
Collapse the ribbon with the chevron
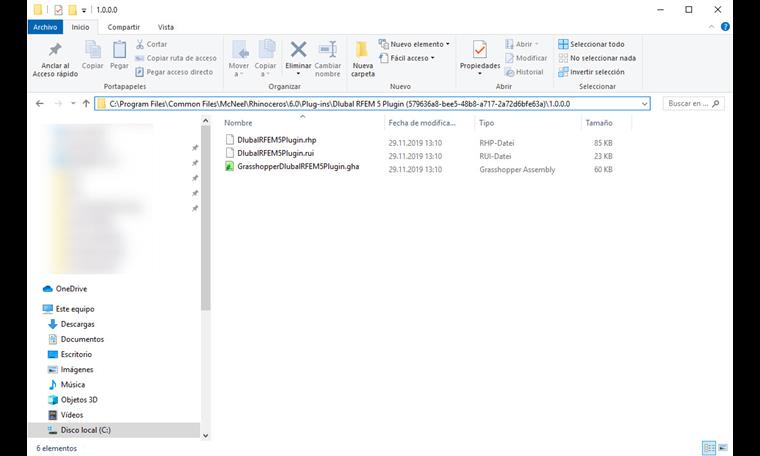pos(711,27)
